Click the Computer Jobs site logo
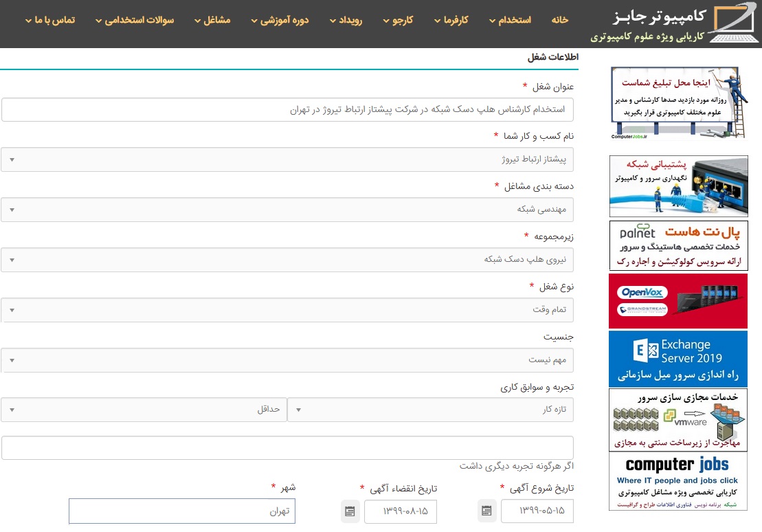This screenshot has width=762, height=532. 675,23
